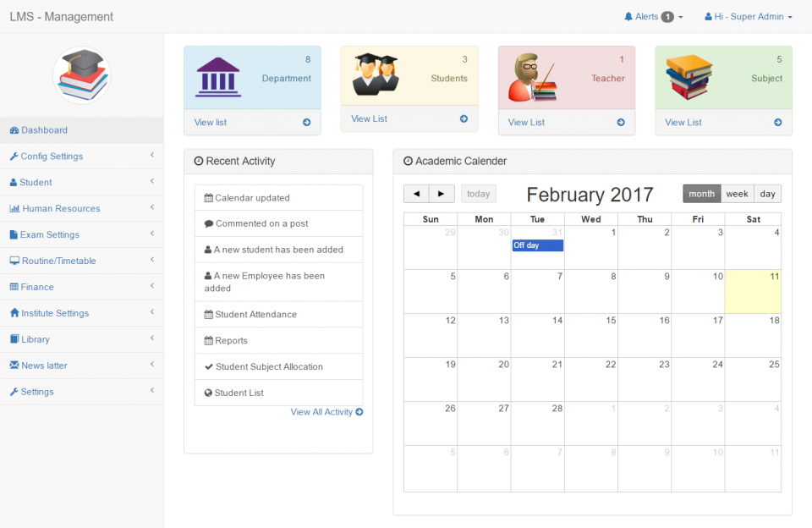
Task: Open Finance via its sidebar icon
Action: (17, 287)
